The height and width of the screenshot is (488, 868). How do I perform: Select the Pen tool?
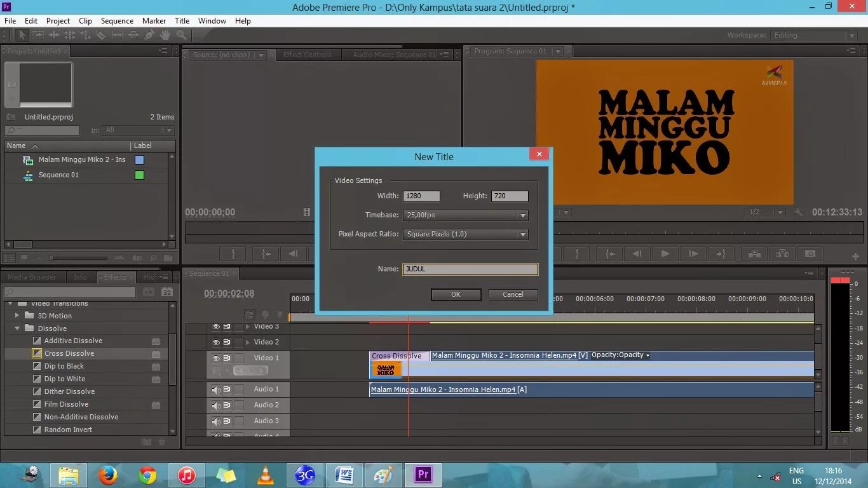pyautogui.click(x=149, y=35)
